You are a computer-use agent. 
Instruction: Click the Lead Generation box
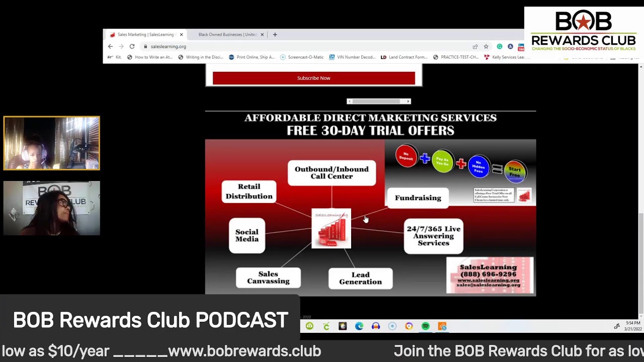pos(360,279)
